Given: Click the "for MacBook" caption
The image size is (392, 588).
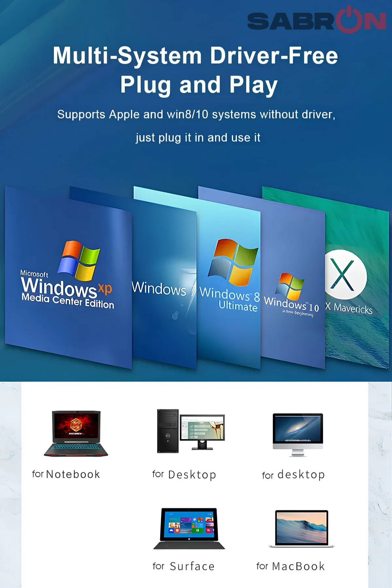Looking at the screenshot, I should 291,566.
